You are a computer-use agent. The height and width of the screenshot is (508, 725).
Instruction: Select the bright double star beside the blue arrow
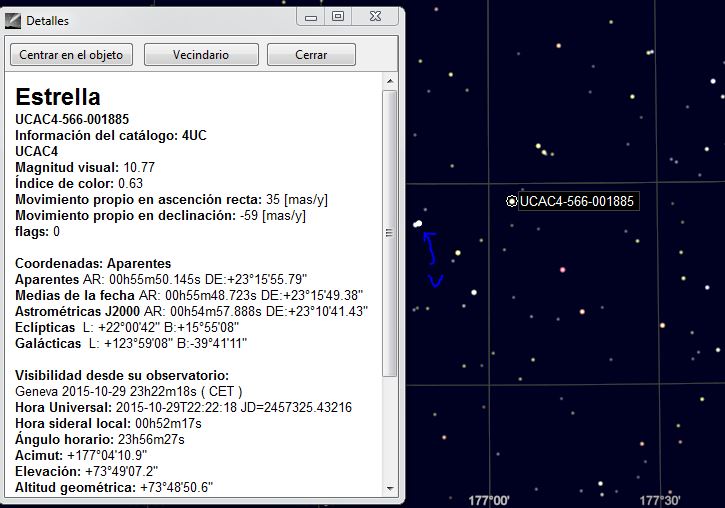[418, 224]
